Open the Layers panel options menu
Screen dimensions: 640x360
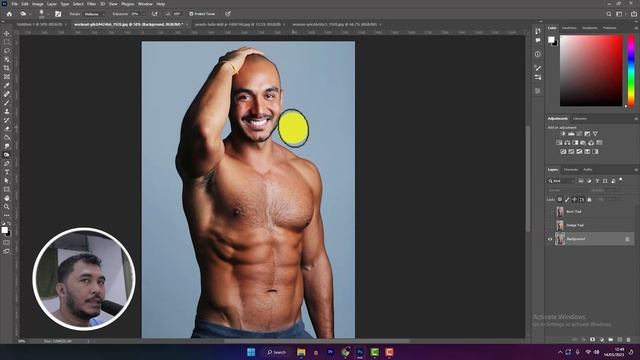coord(636,170)
